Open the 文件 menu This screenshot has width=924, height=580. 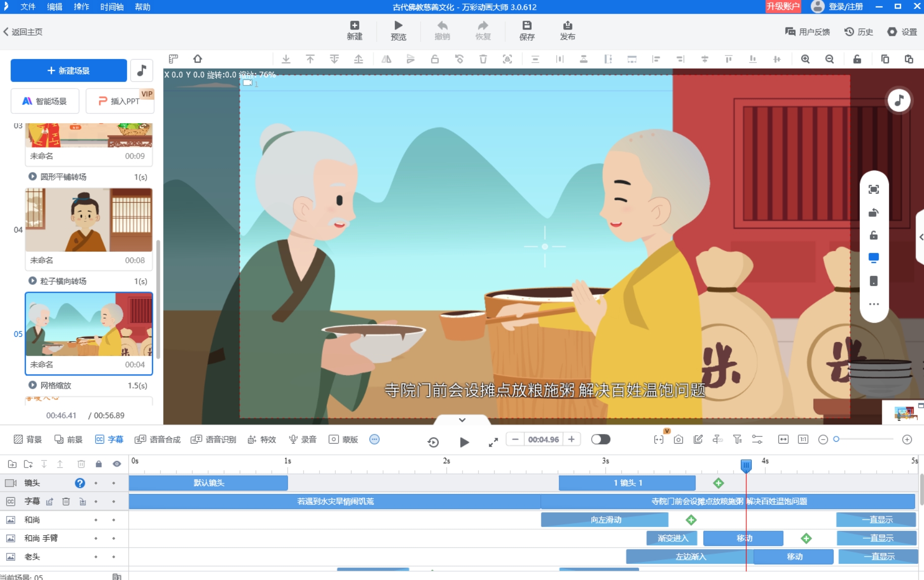[27, 7]
